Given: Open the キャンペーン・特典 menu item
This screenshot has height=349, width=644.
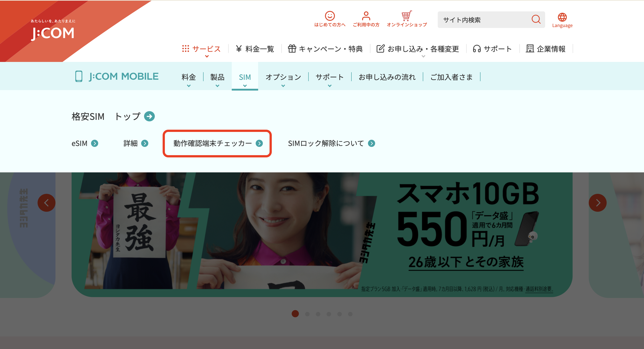Looking at the screenshot, I should (325, 49).
